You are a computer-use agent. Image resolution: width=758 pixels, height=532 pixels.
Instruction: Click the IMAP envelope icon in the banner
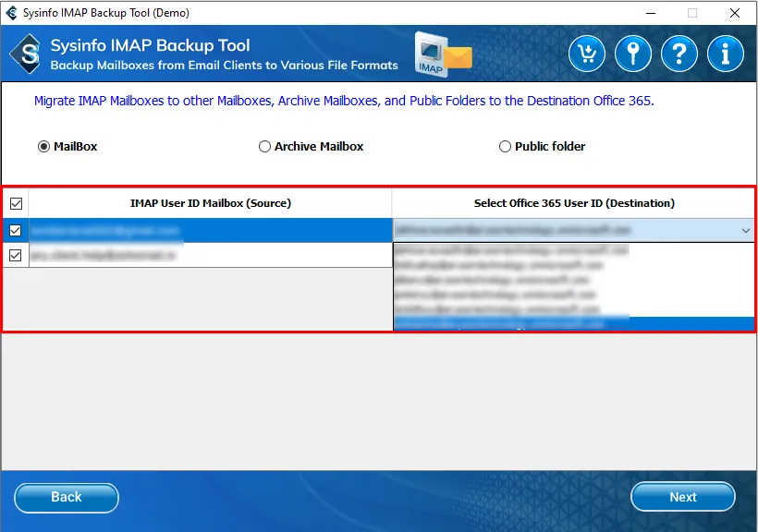[443, 54]
